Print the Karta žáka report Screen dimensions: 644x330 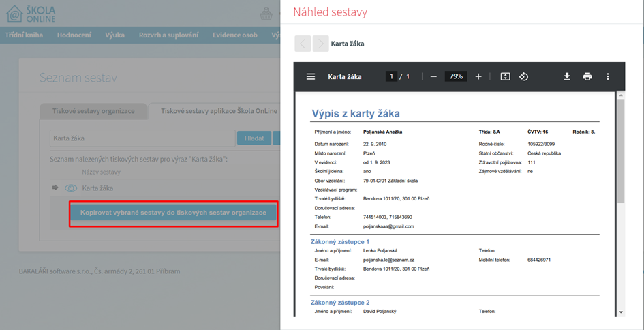[x=587, y=76]
